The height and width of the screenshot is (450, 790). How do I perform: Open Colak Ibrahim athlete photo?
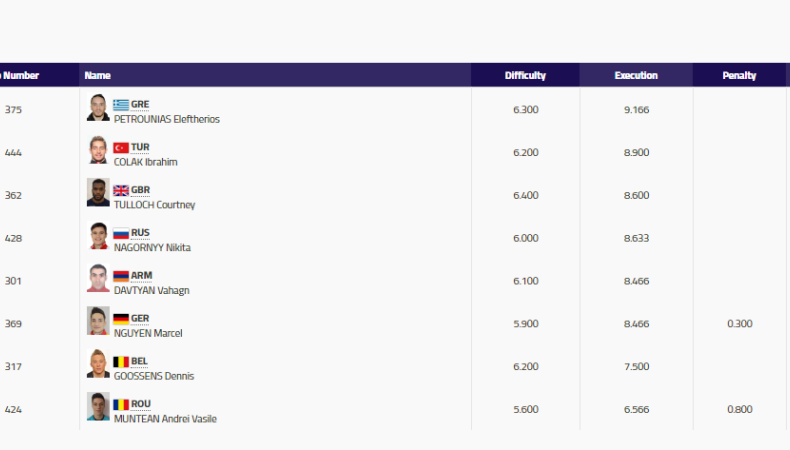(98, 151)
